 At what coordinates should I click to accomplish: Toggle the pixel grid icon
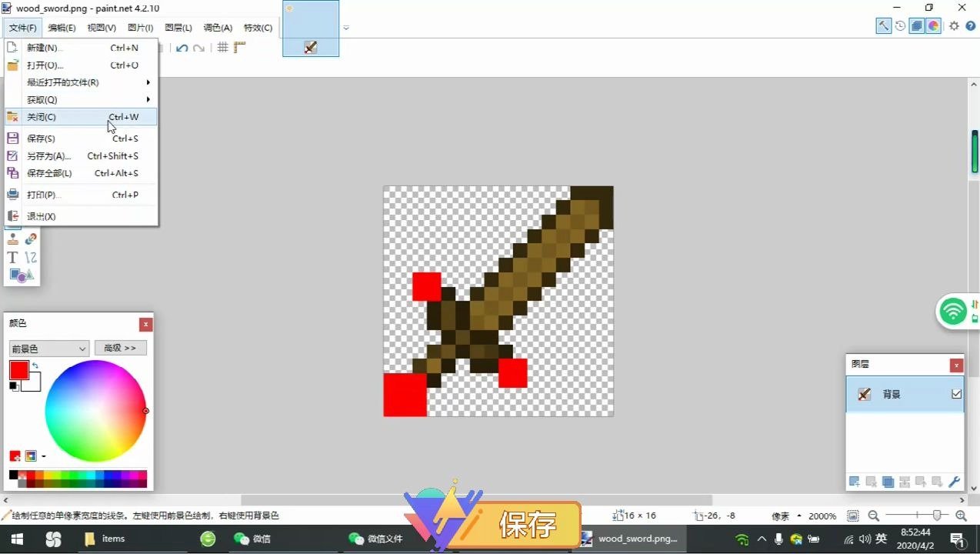pyautogui.click(x=223, y=48)
